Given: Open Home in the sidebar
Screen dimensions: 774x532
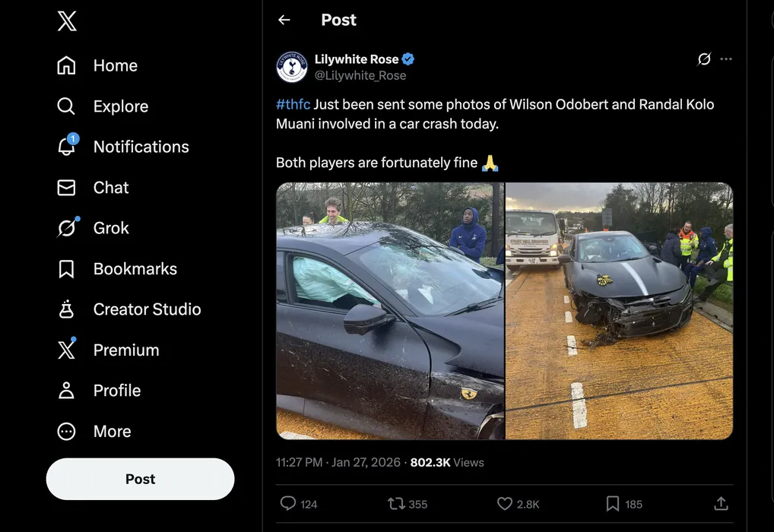Looking at the screenshot, I should pos(115,66).
